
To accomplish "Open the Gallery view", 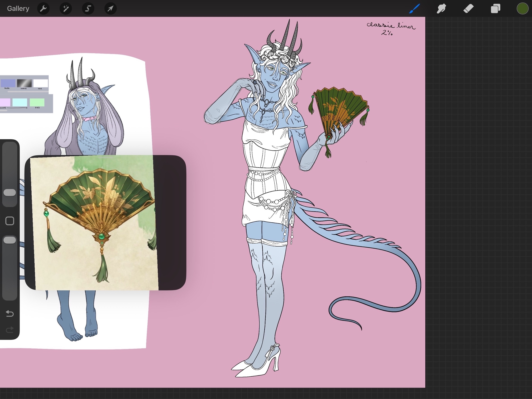I will click(18, 9).
